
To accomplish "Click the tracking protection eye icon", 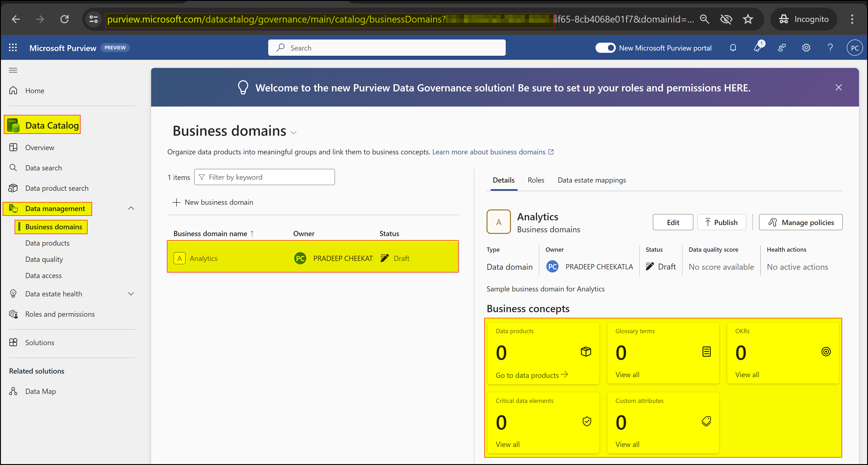I will click(726, 19).
